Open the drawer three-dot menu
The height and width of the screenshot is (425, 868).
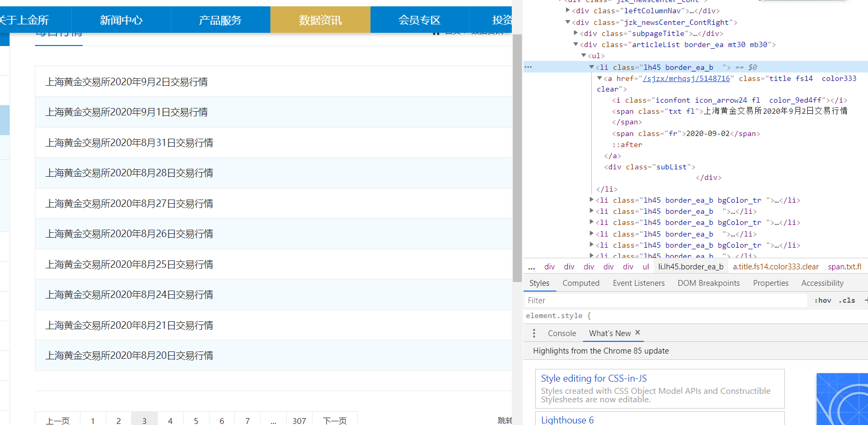(x=534, y=333)
